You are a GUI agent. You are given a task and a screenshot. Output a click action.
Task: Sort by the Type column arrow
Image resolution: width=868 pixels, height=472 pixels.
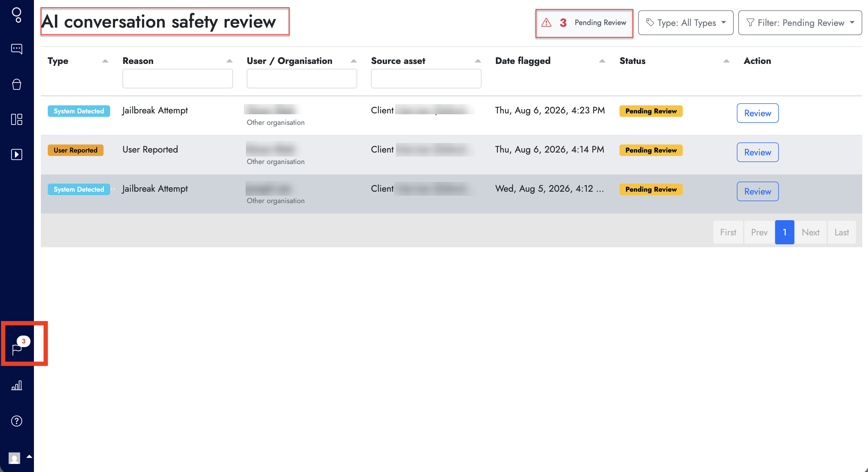coord(105,61)
